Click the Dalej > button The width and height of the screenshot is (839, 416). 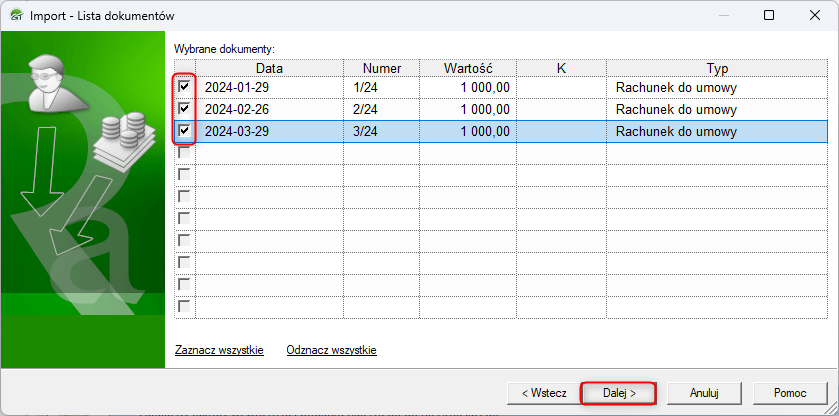[x=619, y=392]
